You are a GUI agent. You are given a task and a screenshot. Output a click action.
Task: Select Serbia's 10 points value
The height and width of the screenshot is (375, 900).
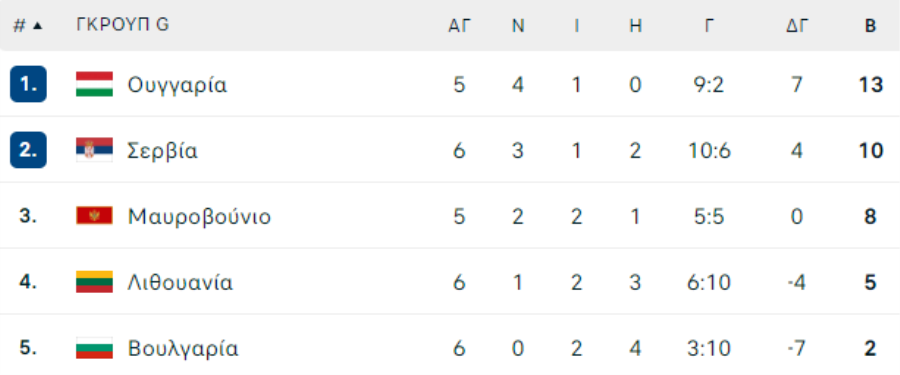point(870,150)
